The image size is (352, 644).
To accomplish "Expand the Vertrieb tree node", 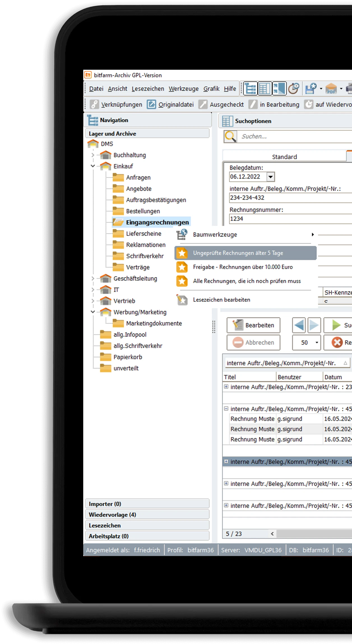I will 93,301.
